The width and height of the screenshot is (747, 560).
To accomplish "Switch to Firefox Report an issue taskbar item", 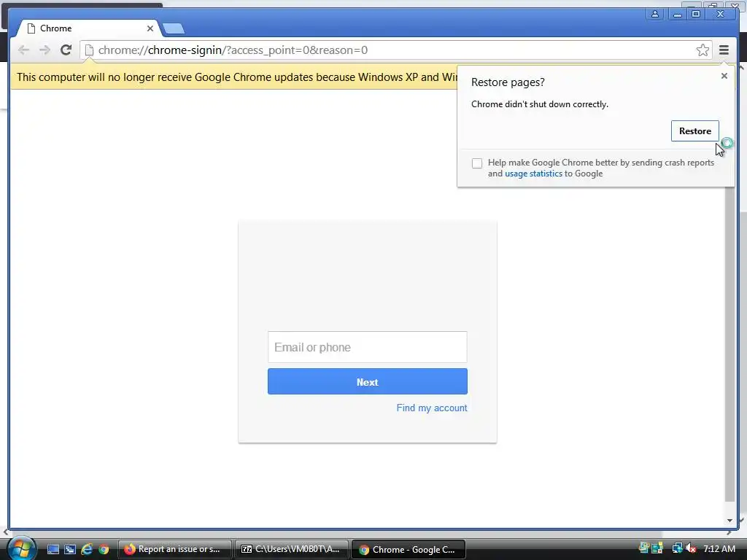I will pyautogui.click(x=175, y=550).
